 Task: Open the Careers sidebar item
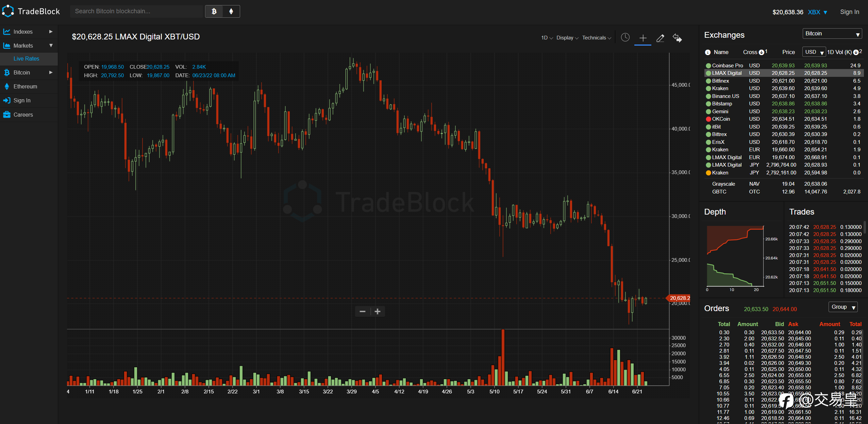pos(29,115)
